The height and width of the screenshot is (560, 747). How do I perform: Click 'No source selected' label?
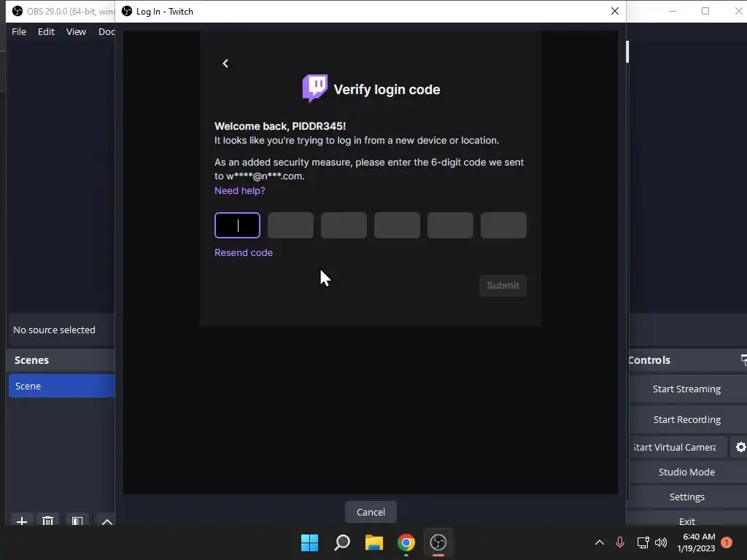point(54,330)
